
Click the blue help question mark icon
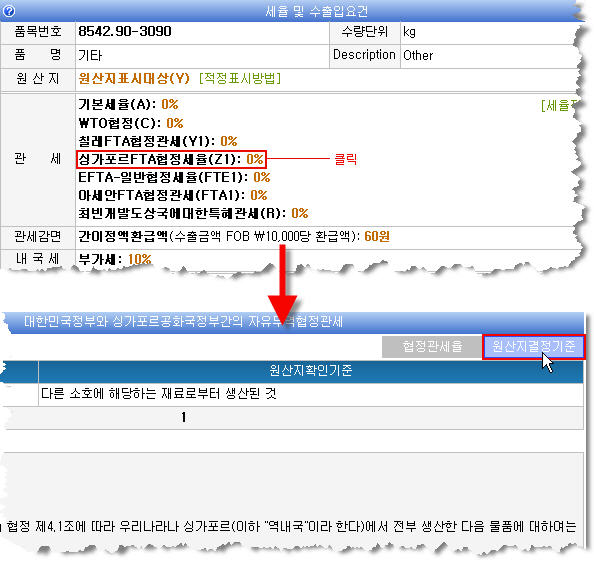(9, 11)
